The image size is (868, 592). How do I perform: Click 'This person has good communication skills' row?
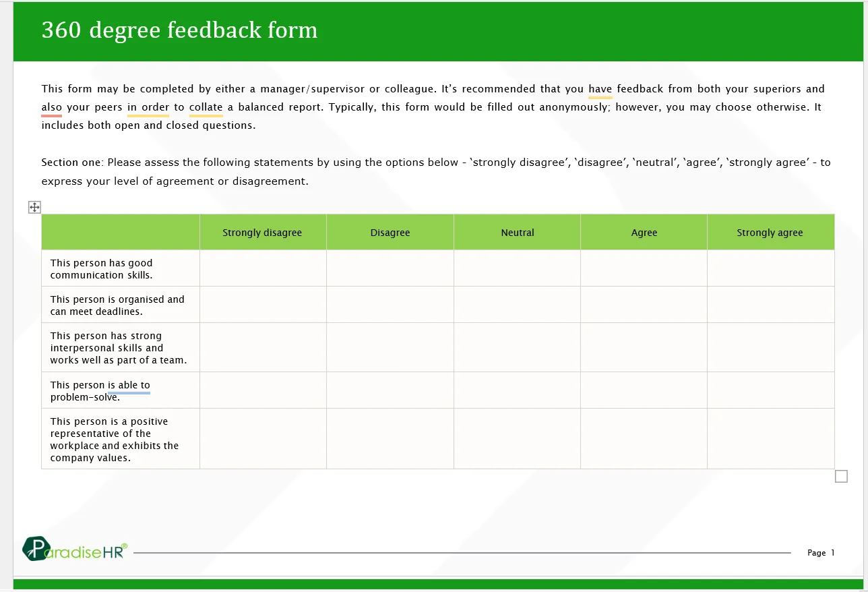click(x=438, y=268)
